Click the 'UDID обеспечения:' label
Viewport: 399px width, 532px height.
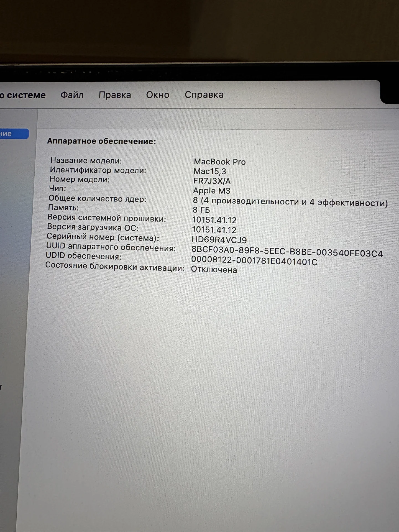(83, 256)
